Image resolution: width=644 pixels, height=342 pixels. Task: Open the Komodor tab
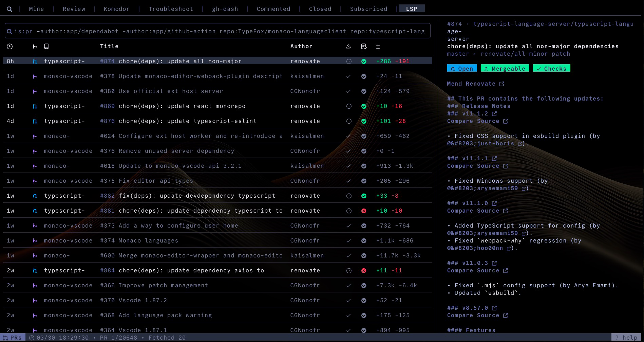pyautogui.click(x=117, y=9)
